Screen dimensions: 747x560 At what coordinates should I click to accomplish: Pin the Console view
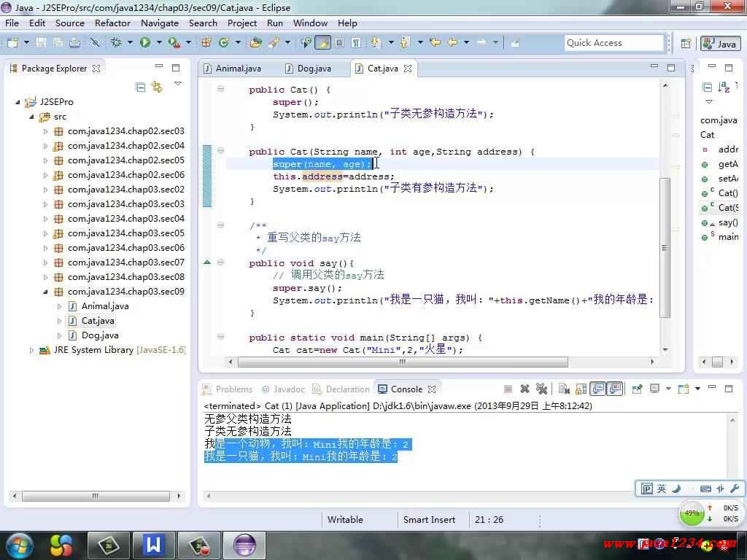(637, 389)
